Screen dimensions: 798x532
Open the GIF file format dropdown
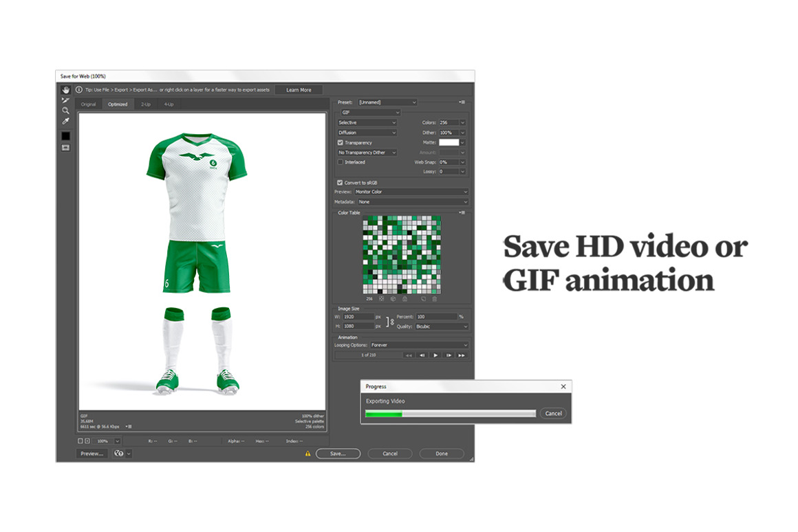(370, 112)
